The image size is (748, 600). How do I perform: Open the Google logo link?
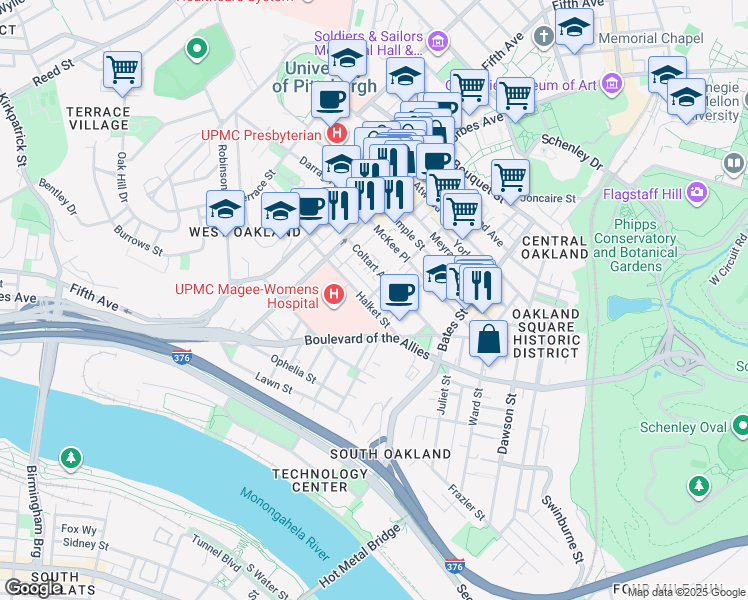point(31,587)
